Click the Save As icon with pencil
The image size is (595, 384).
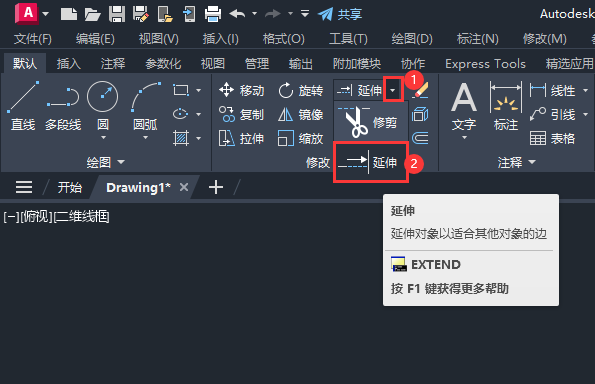[140, 14]
